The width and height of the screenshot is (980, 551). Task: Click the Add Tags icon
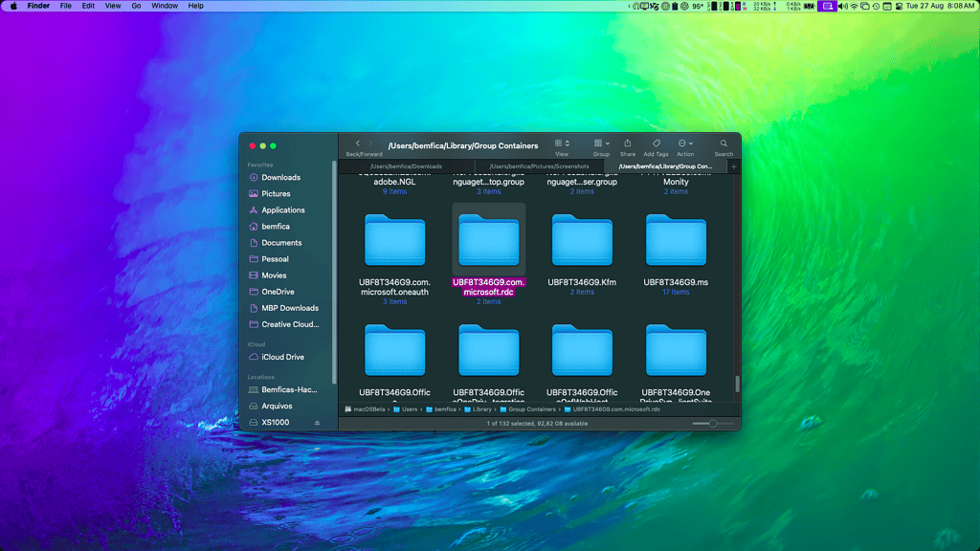point(656,143)
